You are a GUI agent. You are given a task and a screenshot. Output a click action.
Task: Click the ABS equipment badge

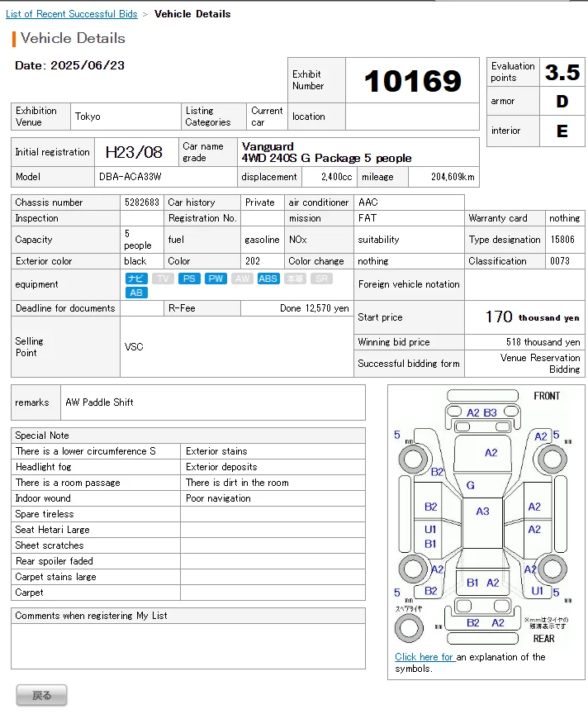(x=268, y=279)
